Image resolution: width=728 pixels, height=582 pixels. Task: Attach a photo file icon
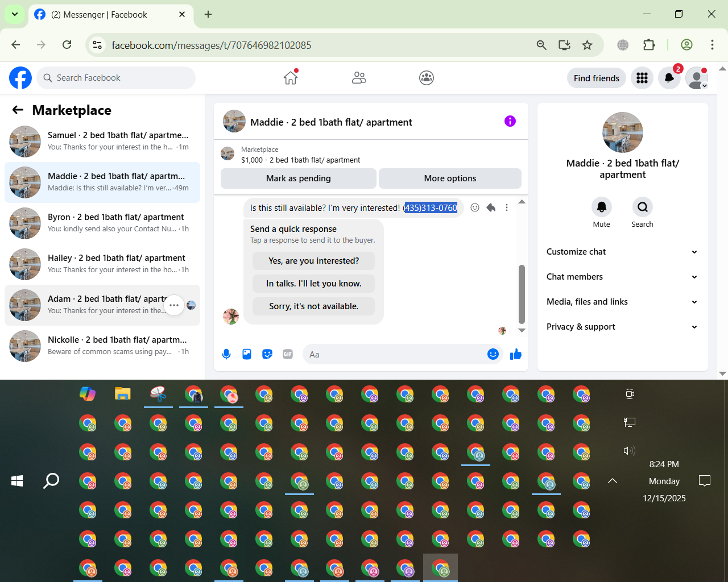coord(247,354)
